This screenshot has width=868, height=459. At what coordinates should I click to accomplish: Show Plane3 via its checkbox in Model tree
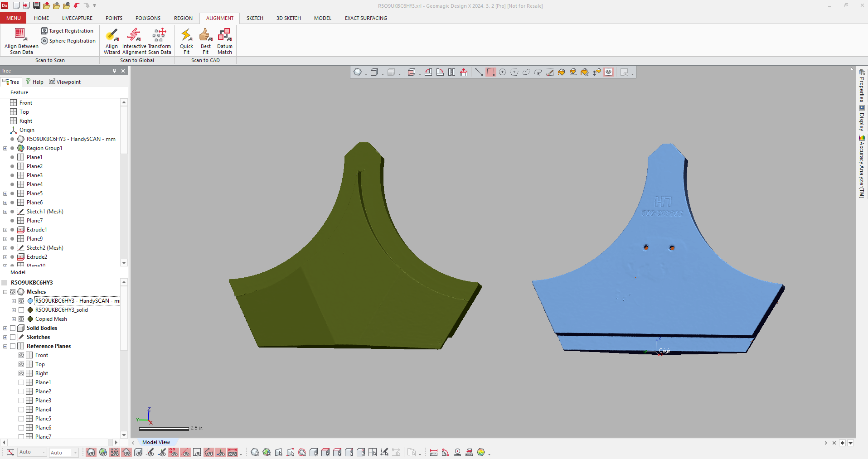tap(21, 401)
